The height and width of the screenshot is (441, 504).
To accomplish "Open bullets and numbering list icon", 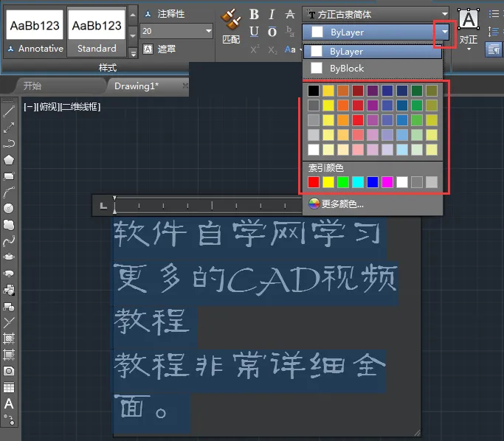I will click(x=494, y=14).
